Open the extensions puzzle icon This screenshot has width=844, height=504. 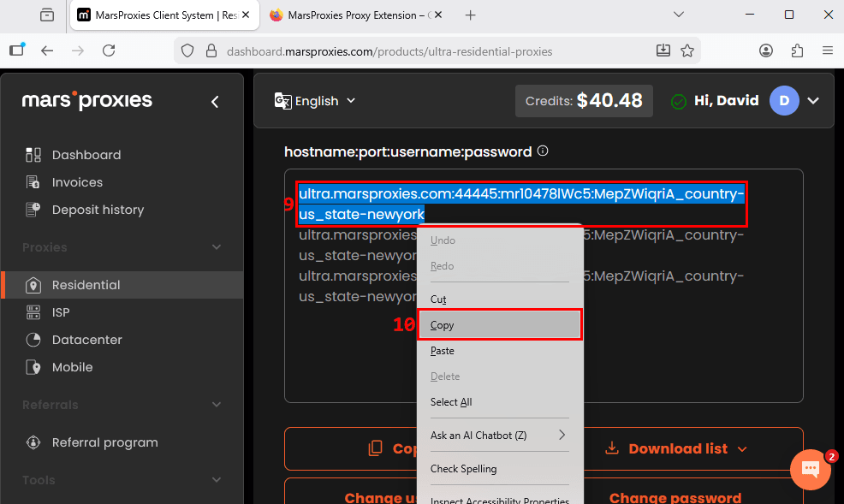coord(797,50)
